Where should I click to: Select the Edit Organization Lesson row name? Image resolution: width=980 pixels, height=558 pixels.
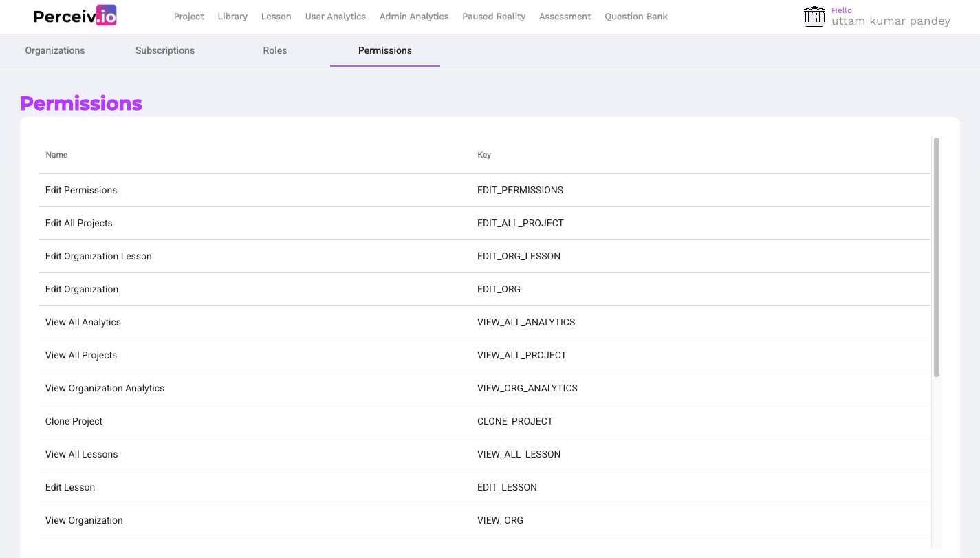pos(98,256)
